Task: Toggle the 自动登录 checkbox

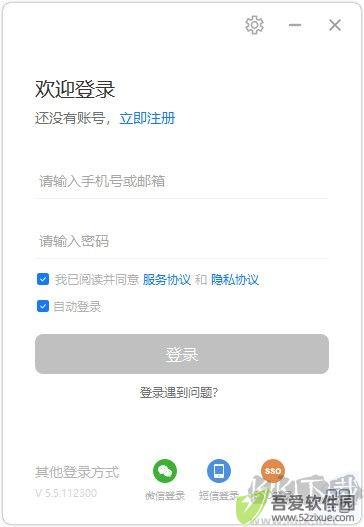Action: point(43,306)
